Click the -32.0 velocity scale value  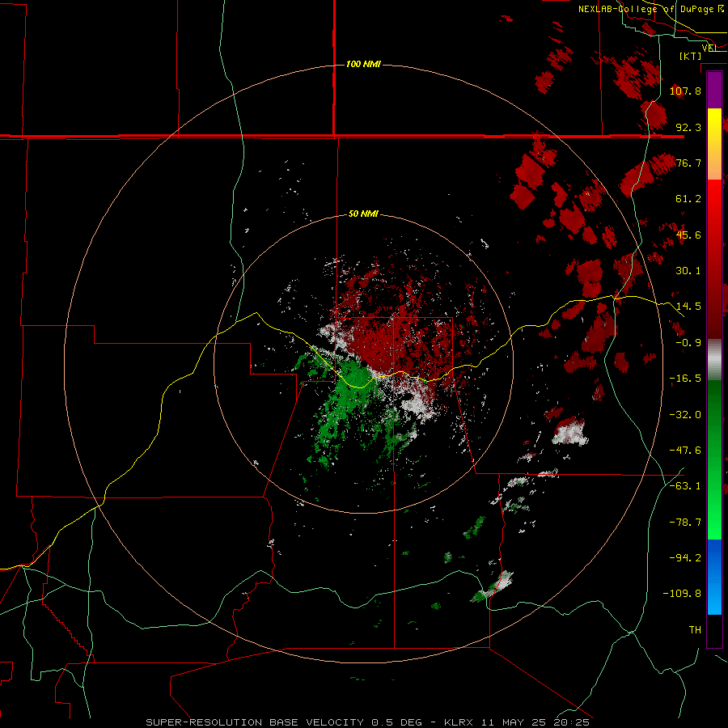(x=685, y=415)
